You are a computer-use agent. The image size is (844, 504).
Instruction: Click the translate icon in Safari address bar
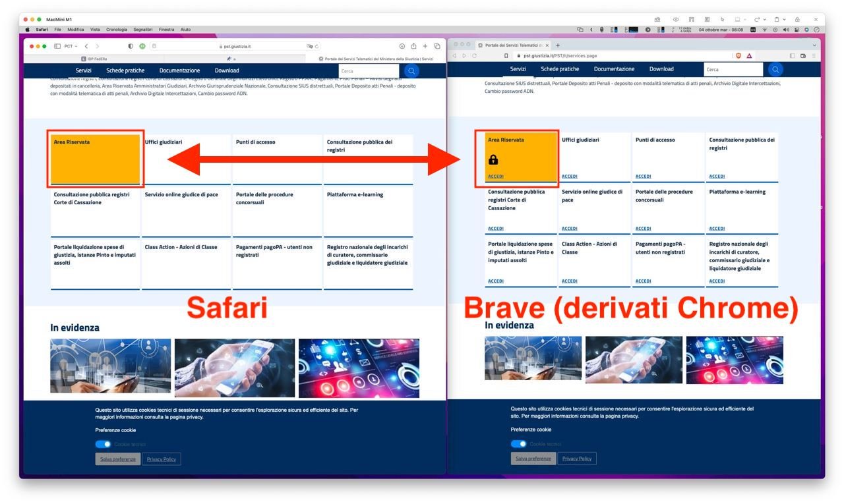coord(309,46)
